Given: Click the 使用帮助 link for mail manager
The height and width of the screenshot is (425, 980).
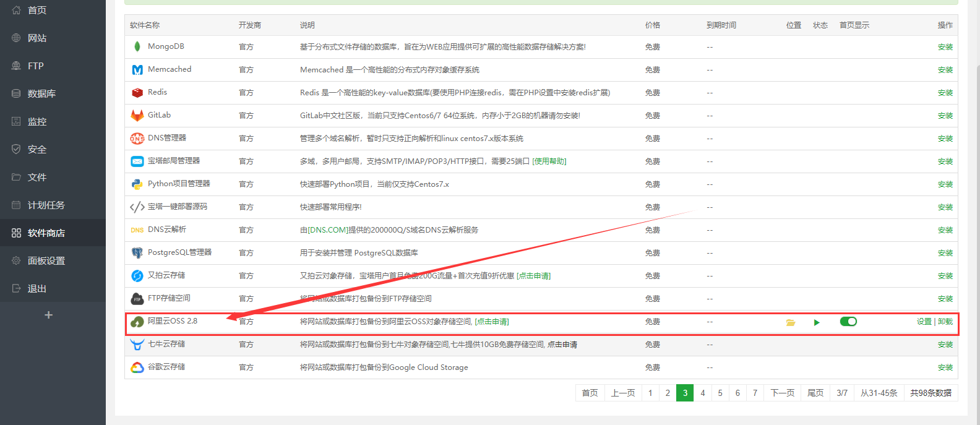Looking at the screenshot, I should 549,161.
